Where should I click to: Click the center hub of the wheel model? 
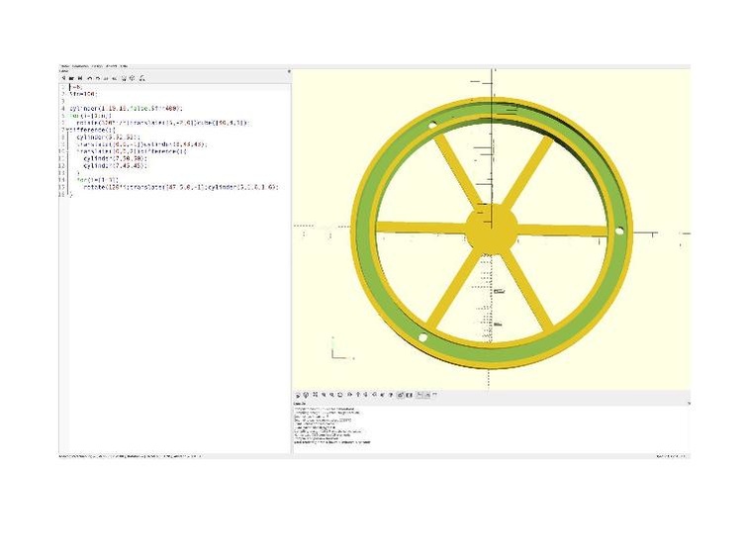click(491, 230)
